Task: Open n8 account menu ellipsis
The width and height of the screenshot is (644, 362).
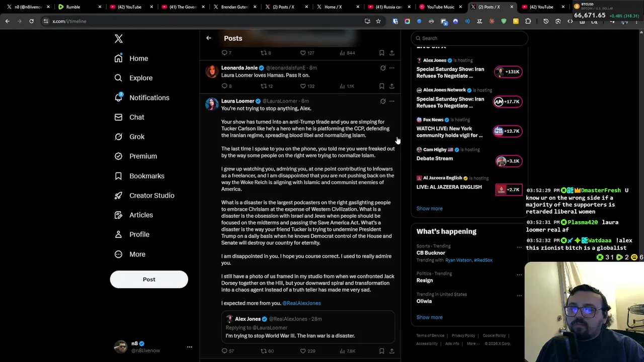Action: tap(190, 347)
